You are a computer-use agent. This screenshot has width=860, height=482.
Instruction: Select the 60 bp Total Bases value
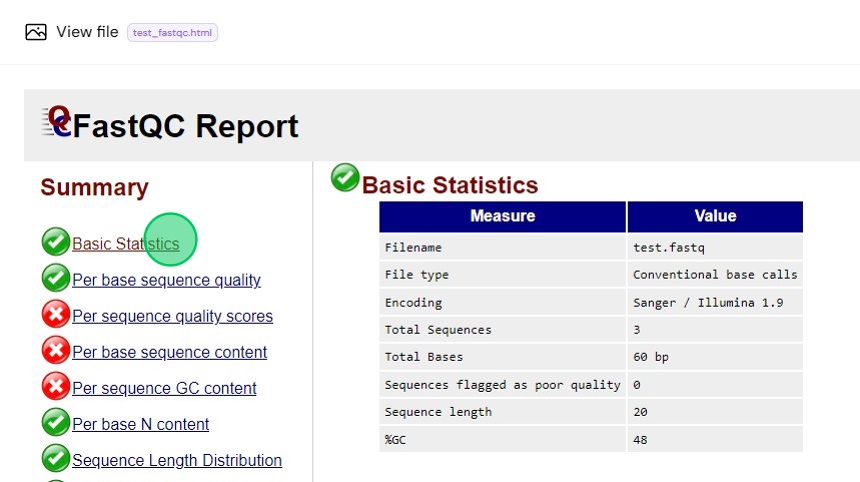650,357
